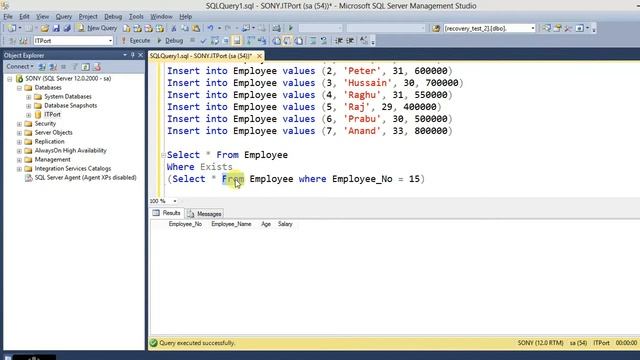This screenshot has height=360, width=640.
Task: Select SQL Server Agent tree item
Action: click(85, 178)
